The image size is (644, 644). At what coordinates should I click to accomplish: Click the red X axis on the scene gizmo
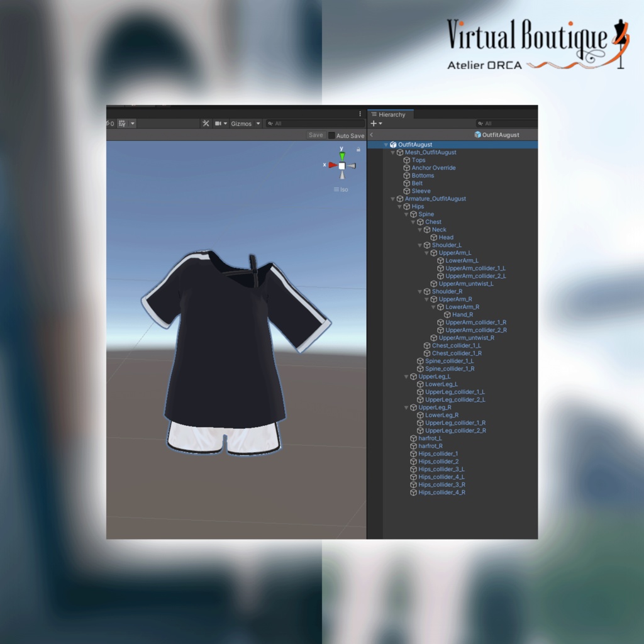[x=332, y=165]
